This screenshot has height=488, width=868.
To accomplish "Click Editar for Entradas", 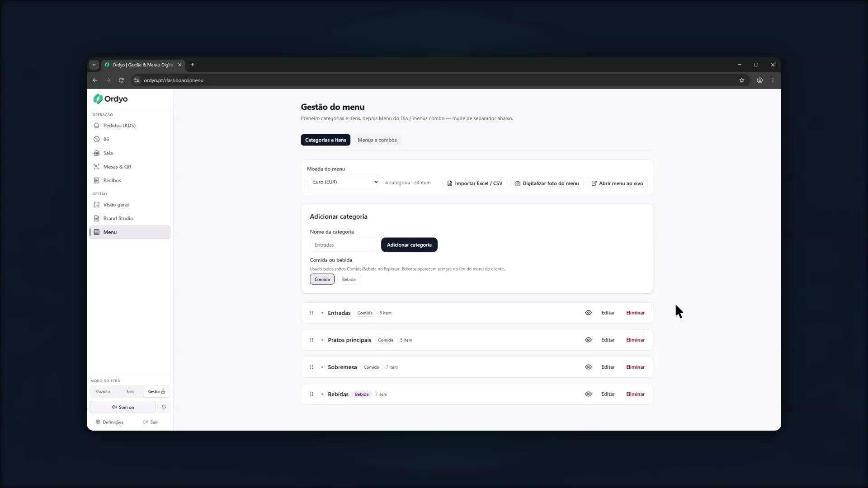I will click(608, 313).
